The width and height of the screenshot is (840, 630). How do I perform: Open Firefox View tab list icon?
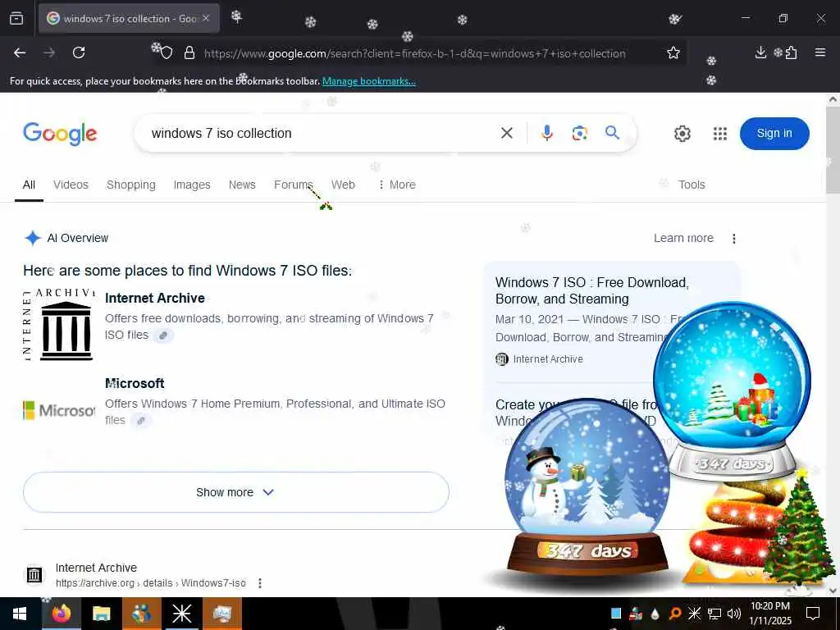coord(16,19)
